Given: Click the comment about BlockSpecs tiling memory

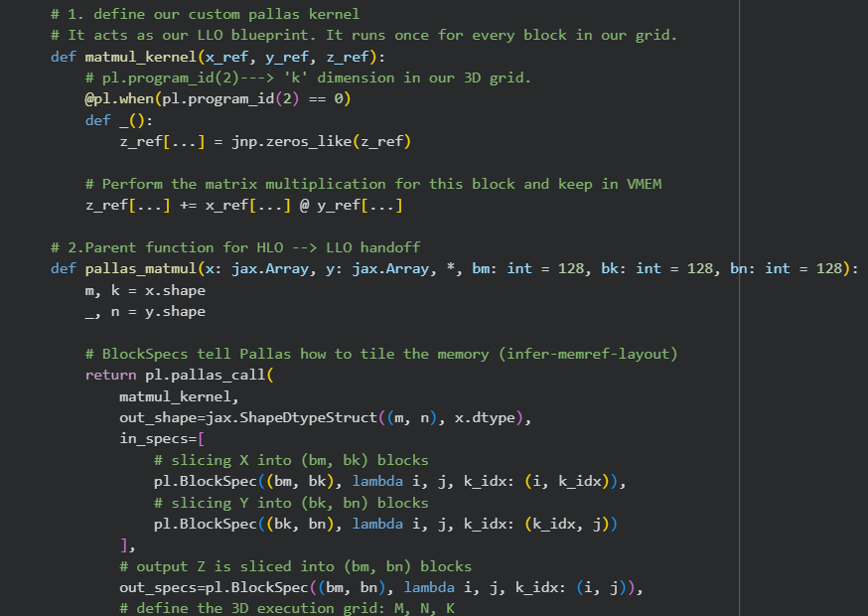Looking at the screenshot, I should coord(381,354).
